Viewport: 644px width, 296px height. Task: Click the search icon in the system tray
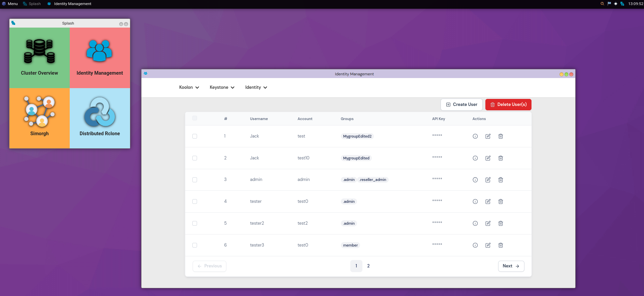(602, 4)
